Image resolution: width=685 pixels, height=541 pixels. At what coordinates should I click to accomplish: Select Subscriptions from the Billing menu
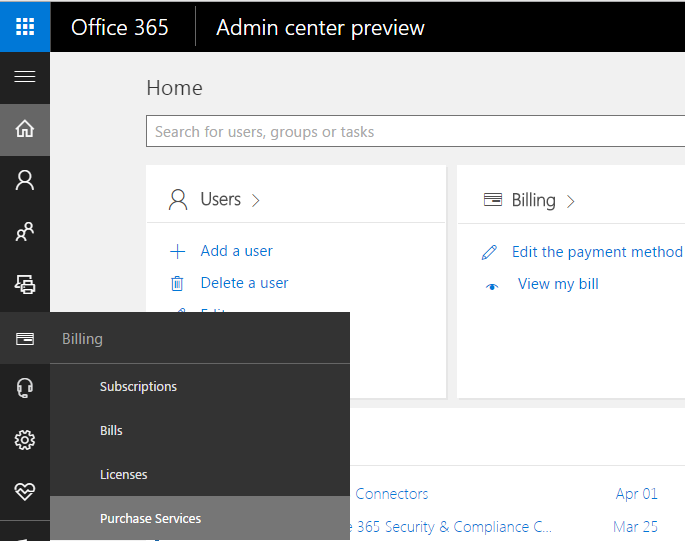(138, 387)
